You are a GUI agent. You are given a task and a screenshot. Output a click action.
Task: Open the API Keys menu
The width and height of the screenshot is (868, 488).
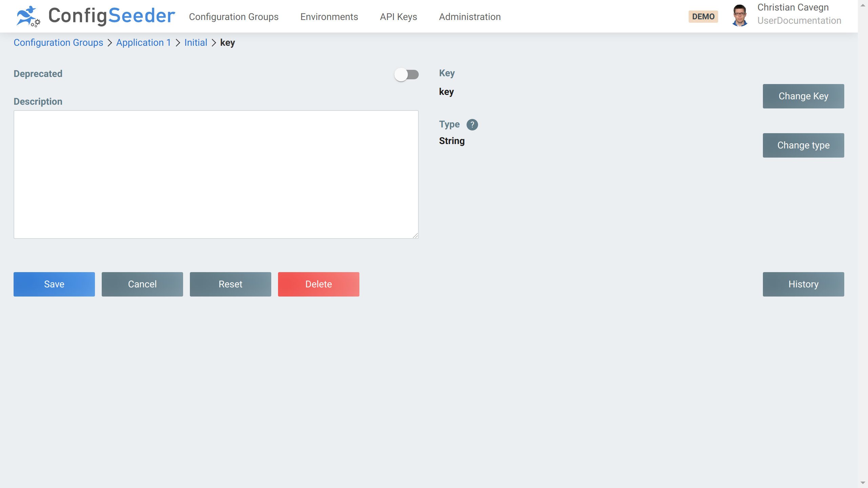point(398,17)
